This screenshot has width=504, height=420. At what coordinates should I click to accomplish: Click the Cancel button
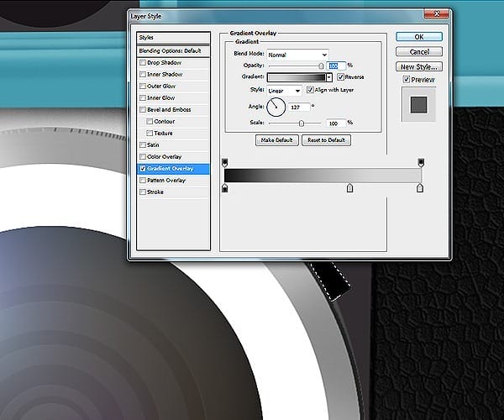pos(419,52)
